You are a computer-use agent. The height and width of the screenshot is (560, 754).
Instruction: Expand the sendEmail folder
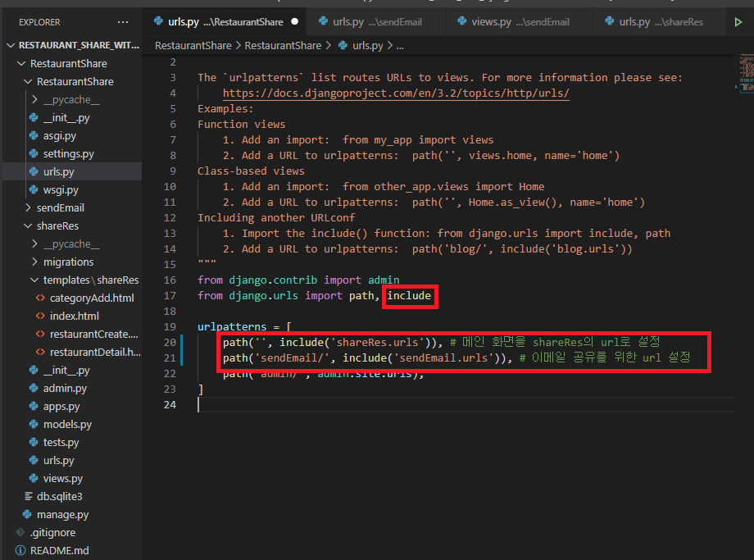pos(28,207)
